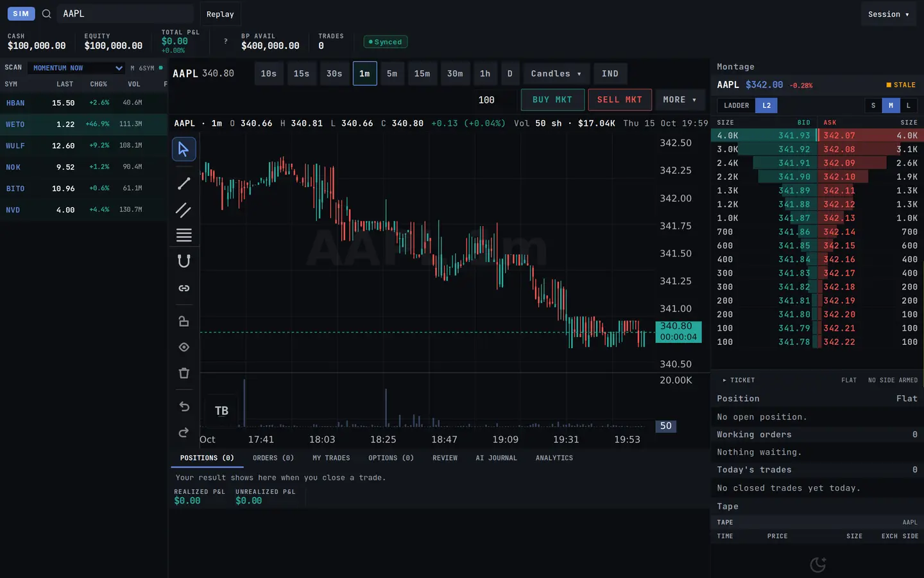The width and height of the screenshot is (924, 578).
Task: Toggle the drawings lock icon
Action: [x=184, y=321]
